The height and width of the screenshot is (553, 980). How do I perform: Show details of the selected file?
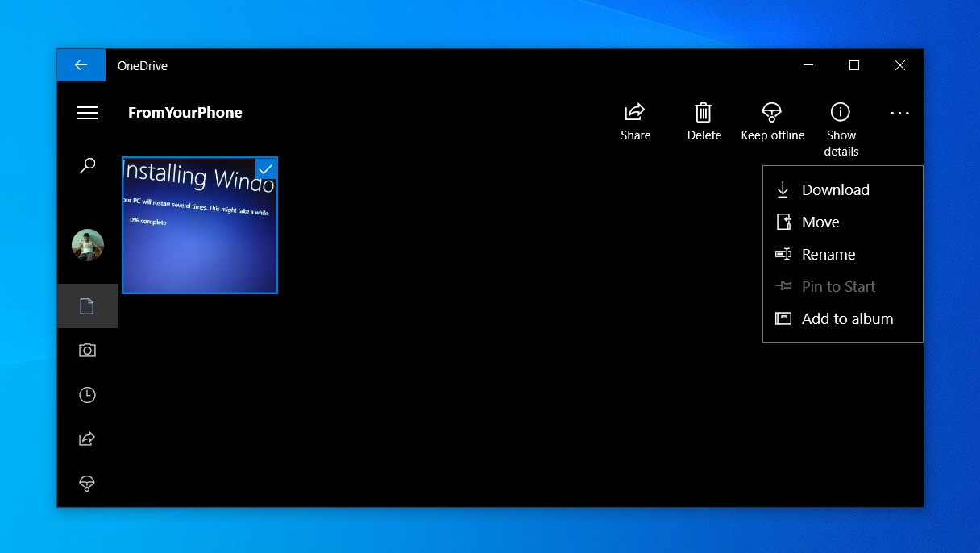pyautogui.click(x=841, y=129)
